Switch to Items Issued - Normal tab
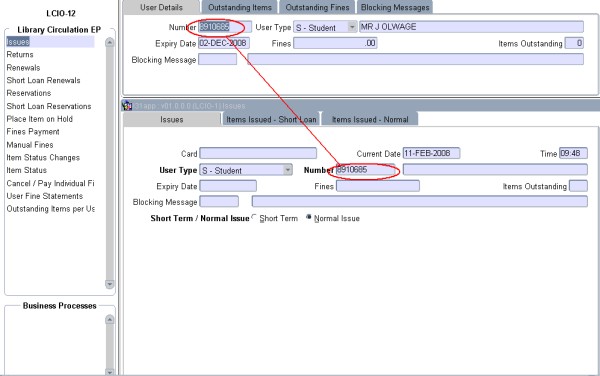The image size is (600, 376). point(370,119)
